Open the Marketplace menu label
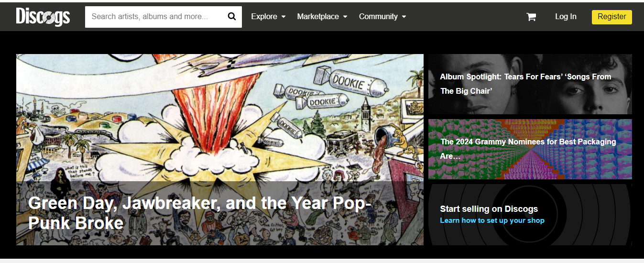This screenshot has height=263, width=644. point(318,16)
